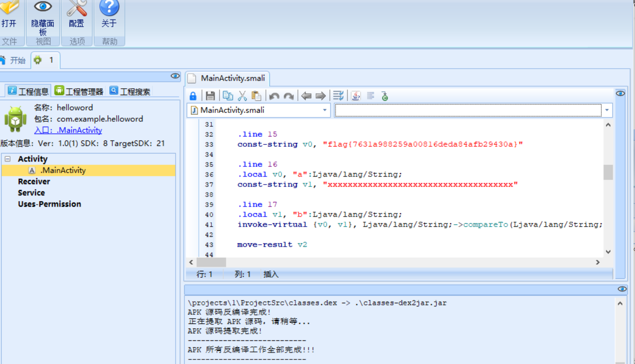The height and width of the screenshot is (364, 635).
Task: Switch to the 工程管理器 tab
Action: coord(79,91)
